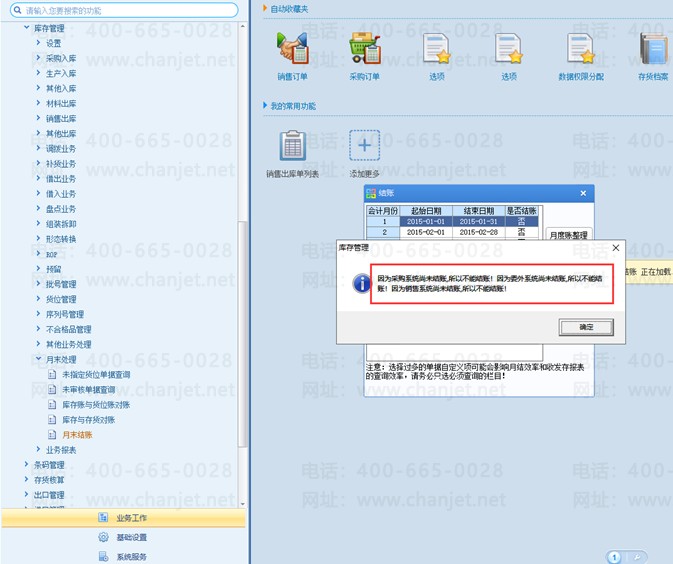Switch to the 业务工作 tab
Screen dimensions: 673x564
(x=124, y=518)
